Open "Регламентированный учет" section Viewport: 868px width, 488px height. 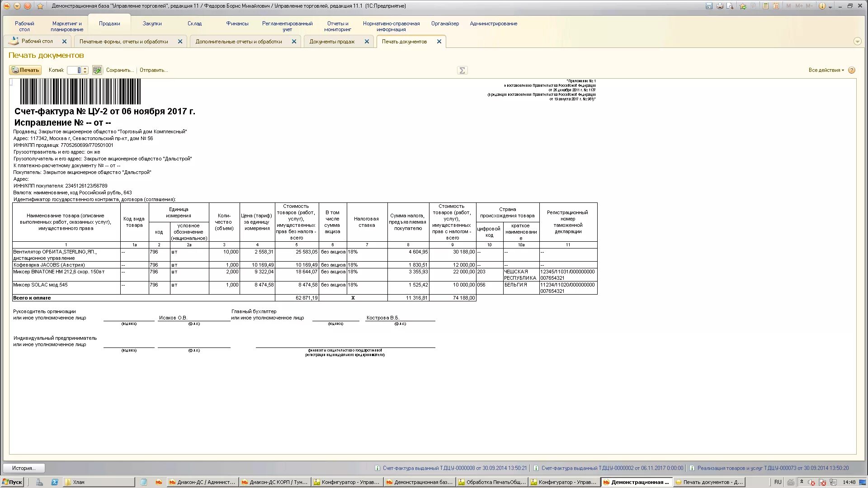pyautogui.click(x=288, y=26)
